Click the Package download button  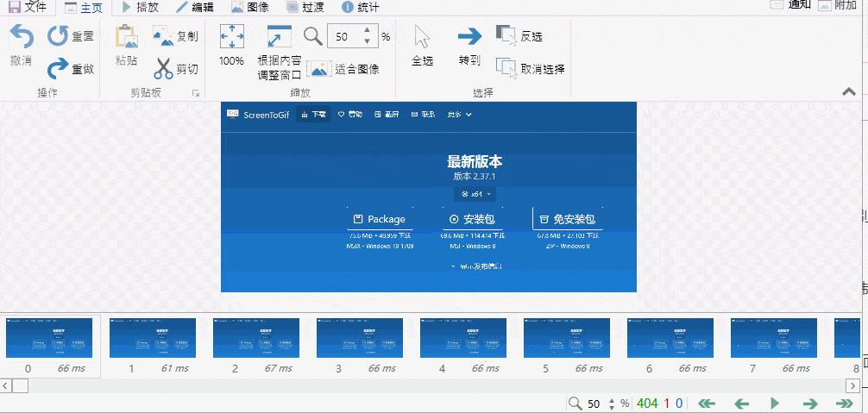[380, 219]
